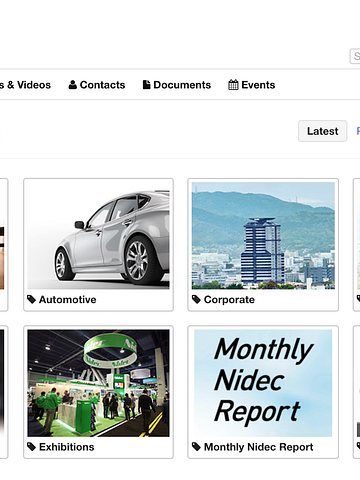The width and height of the screenshot is (360, 480).
Task: Click the Documents file icon
Action: coord(146,85)
